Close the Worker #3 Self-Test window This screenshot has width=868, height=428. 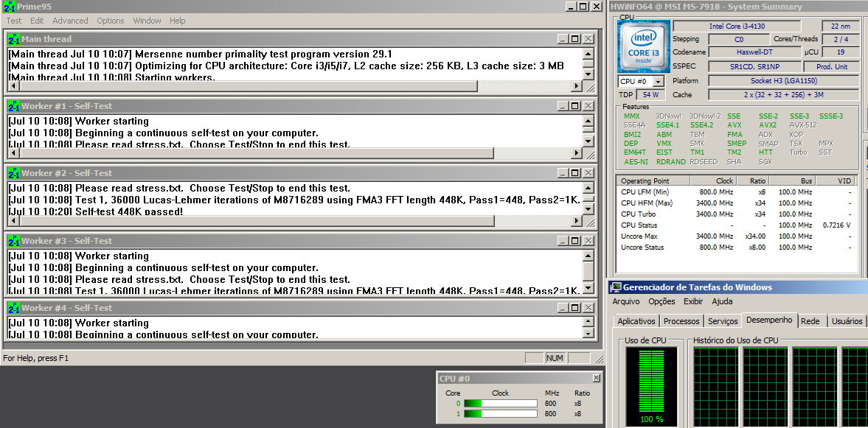[x=588, y=241]
